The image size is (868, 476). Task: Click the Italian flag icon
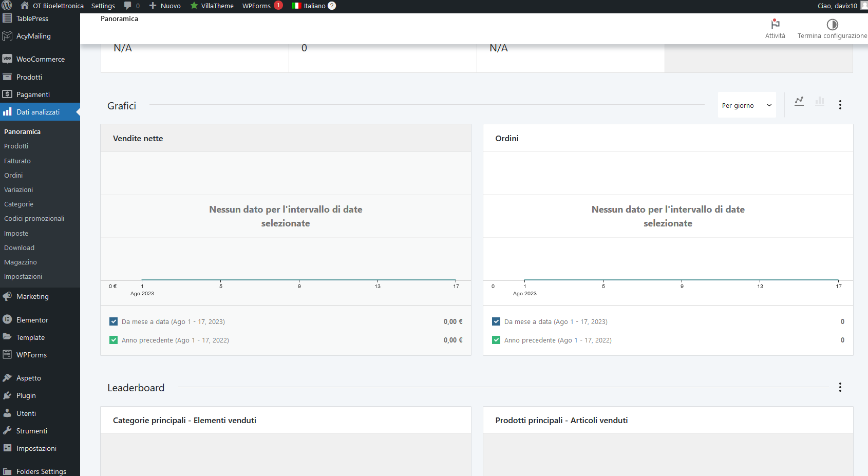[x=296, y=6]
